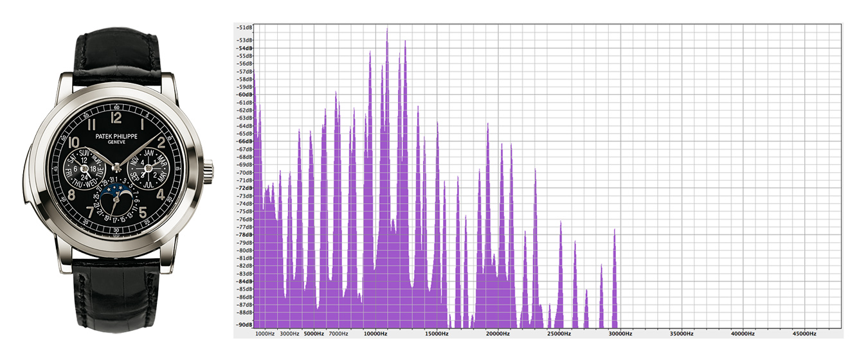868x361 pixels.
Task: Click the month subdial on the watch
Action: (x=148, y=168)
